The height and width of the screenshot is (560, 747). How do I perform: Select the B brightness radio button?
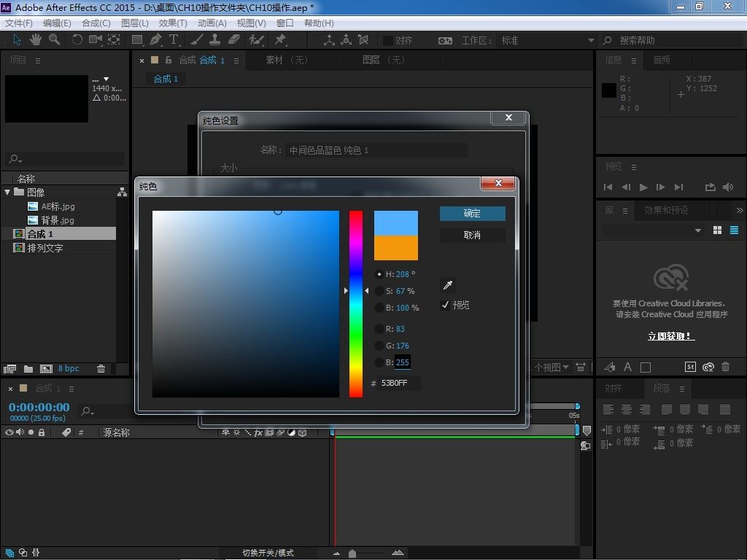click(x=379, y=308)
